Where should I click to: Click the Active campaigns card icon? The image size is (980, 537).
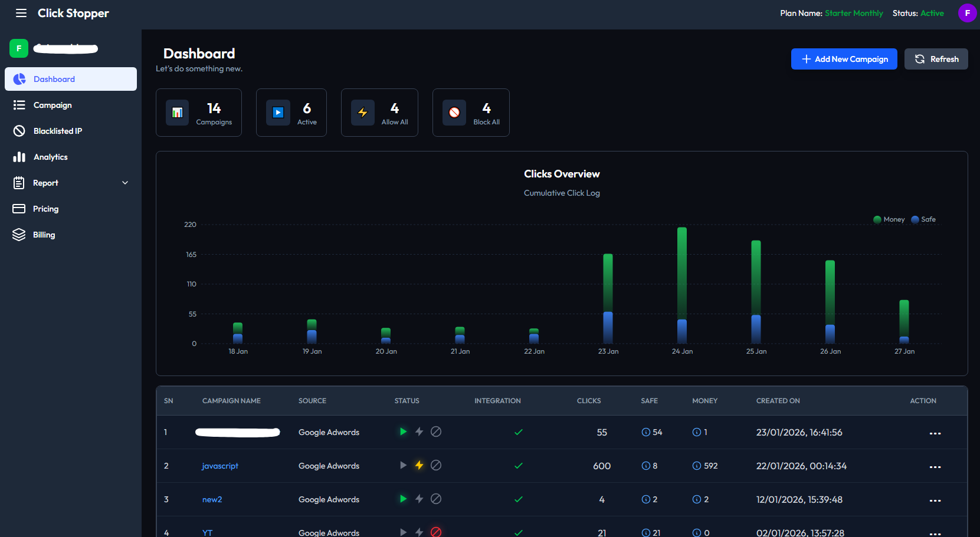pyautogui.click(x=277, y=113)
